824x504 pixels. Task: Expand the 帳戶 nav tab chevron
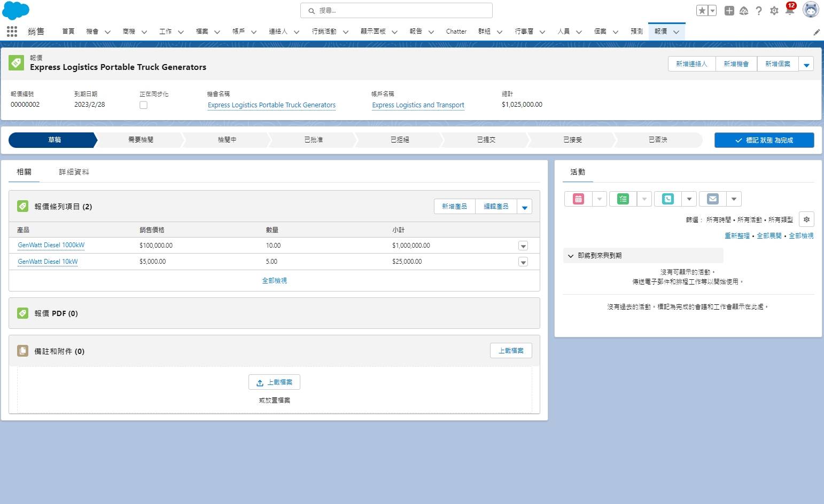coord(254,32)
